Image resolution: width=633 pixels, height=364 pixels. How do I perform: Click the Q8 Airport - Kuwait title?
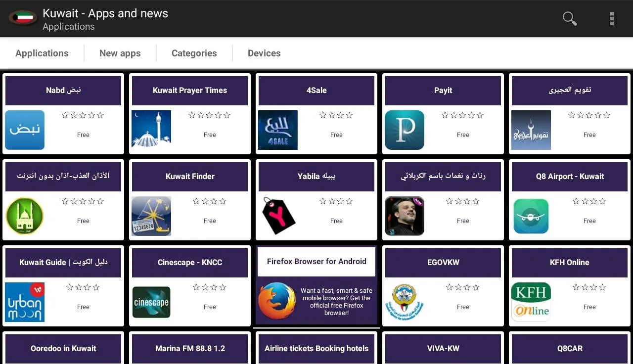click(570, 177)
